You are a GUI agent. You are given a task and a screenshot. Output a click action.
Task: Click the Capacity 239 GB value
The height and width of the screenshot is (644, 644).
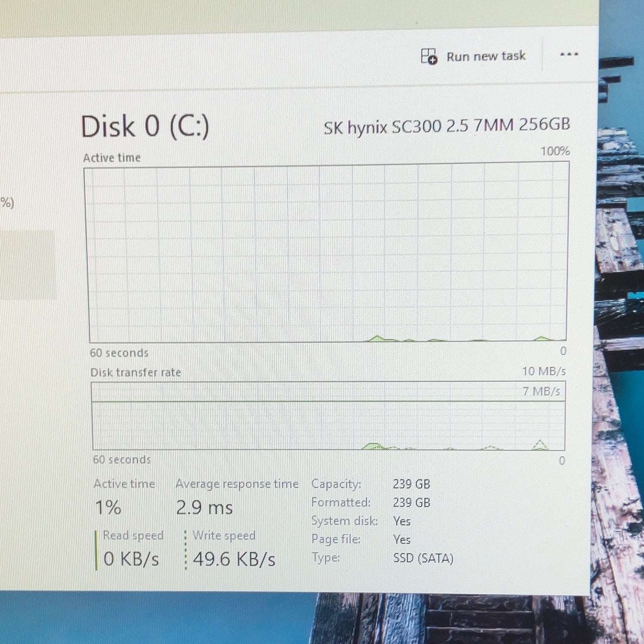pos(411,484)
